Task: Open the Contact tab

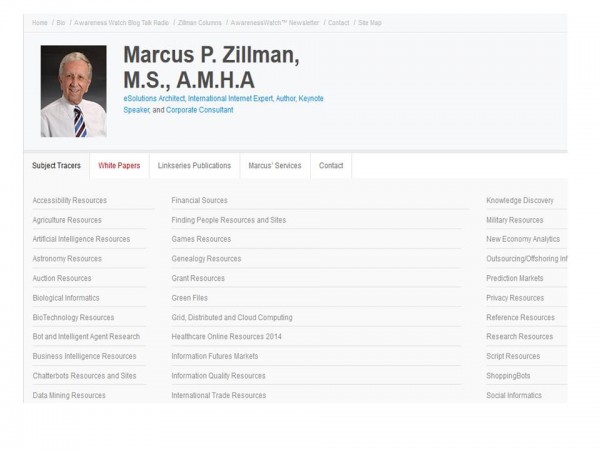Action: (x=331, y=165)
